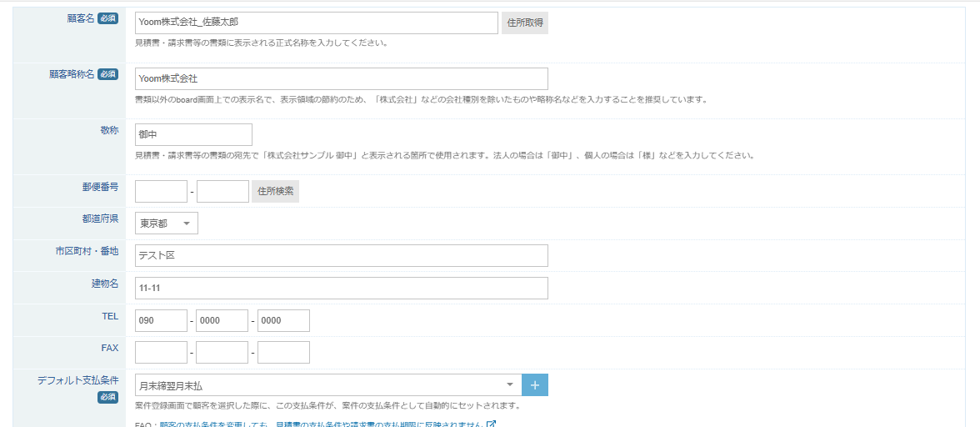Focus the 顧客名 input field

coord(317,23)
